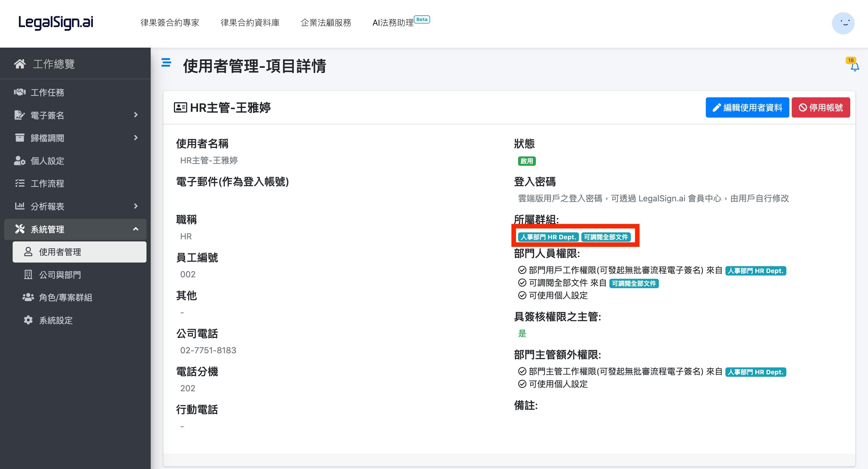868x469 pixels.
Task: Click check circle beside 部門用戶工作權限
Action: 522,270
